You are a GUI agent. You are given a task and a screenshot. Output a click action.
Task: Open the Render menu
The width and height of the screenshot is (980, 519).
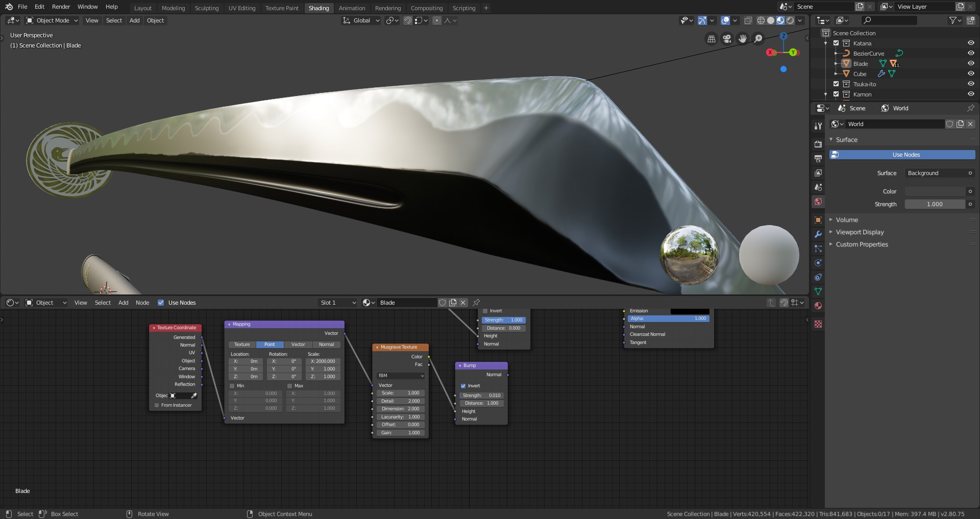(x=61, y=7)
